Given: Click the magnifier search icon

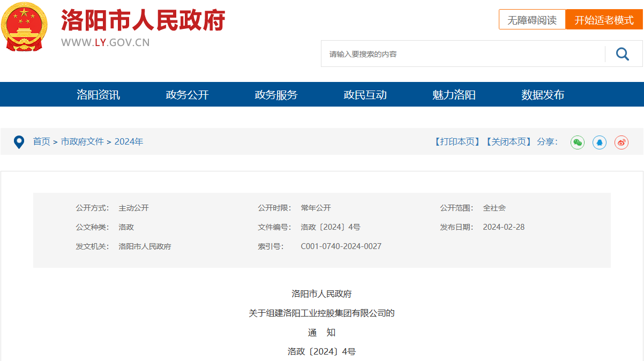Looking at the screenshot, I should (x=622, y=54).
